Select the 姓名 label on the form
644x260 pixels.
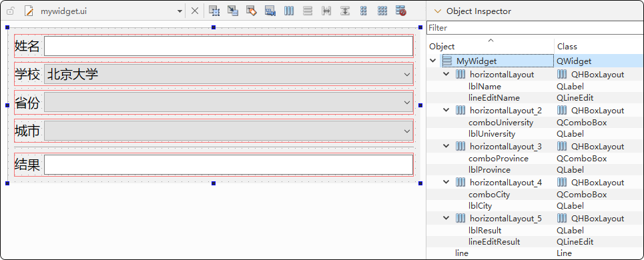(x=27, y=46)
